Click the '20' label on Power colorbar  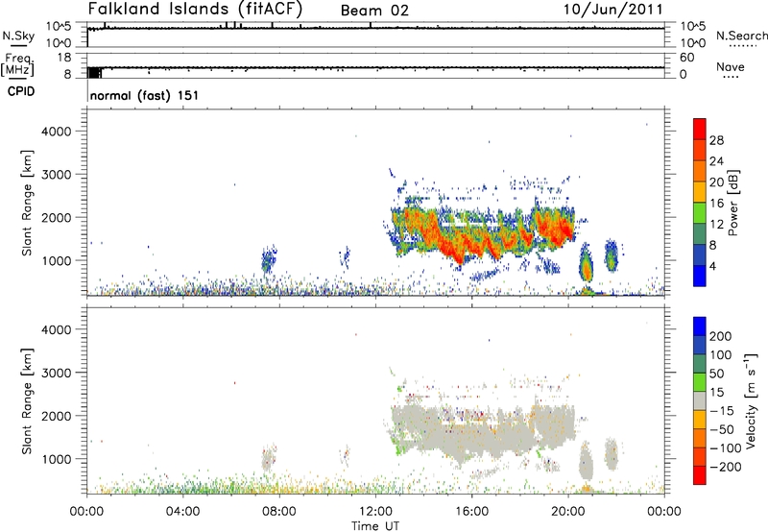click(716, 182)
